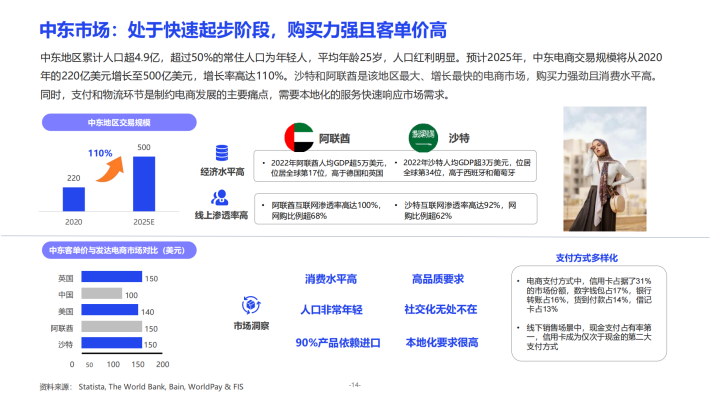Screen dimensions: 710x399
Task: Click the 本地化要求很高 text
Action: [442, 342]
